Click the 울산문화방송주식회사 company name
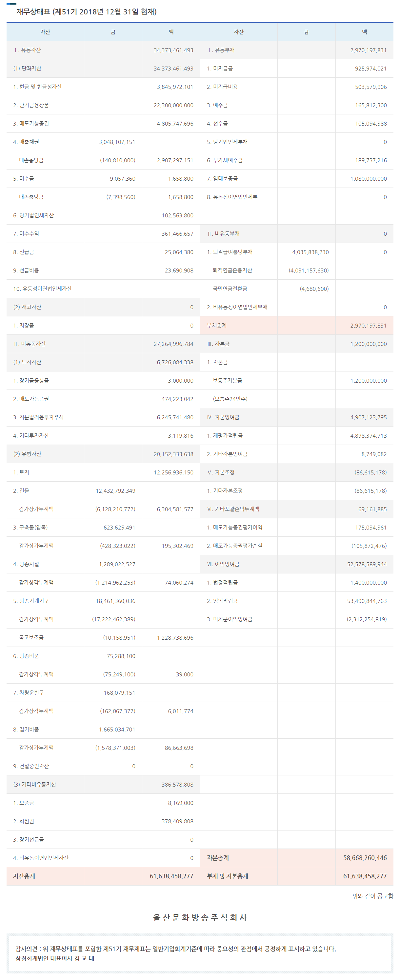This screenshot has width=400, height=980. pyautogui.click(x=200, y=918)
